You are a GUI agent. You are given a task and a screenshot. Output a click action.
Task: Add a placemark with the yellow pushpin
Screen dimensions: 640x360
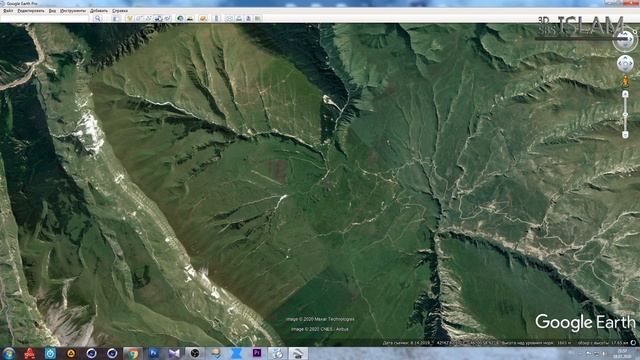(x=130, y=18)
